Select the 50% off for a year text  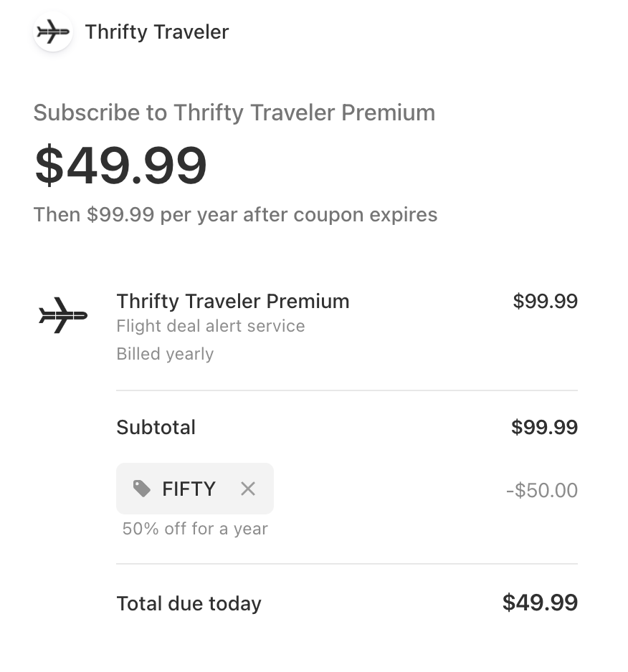(194, 529)
